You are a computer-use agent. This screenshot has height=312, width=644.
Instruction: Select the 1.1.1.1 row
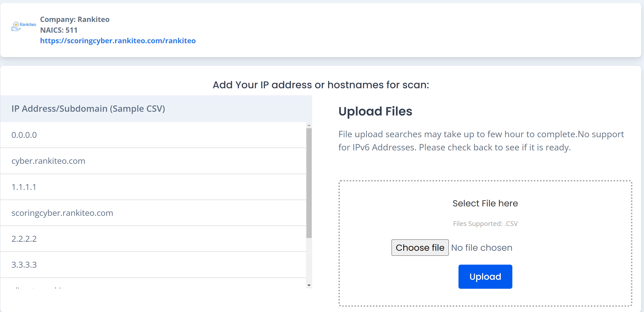pos(24,187)
